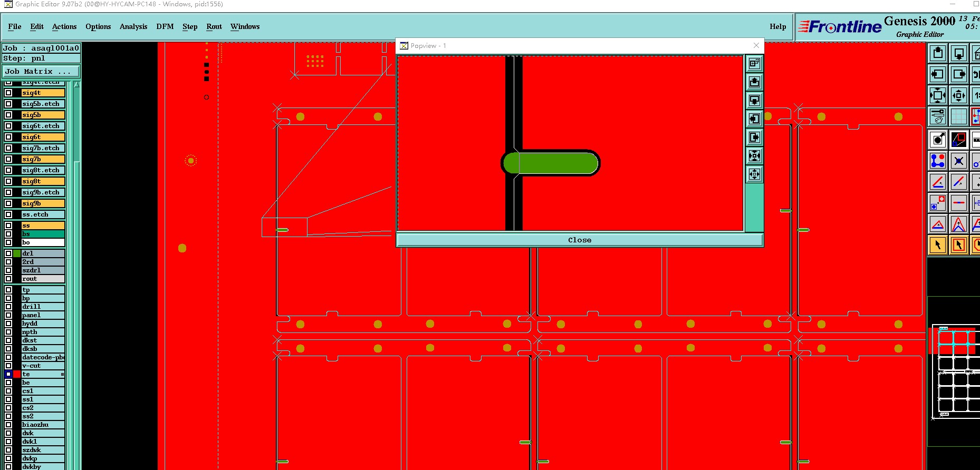Select the area zoom rectangle icon
Viewport: 980px width, 470px height.
click(x=959, y=140)
